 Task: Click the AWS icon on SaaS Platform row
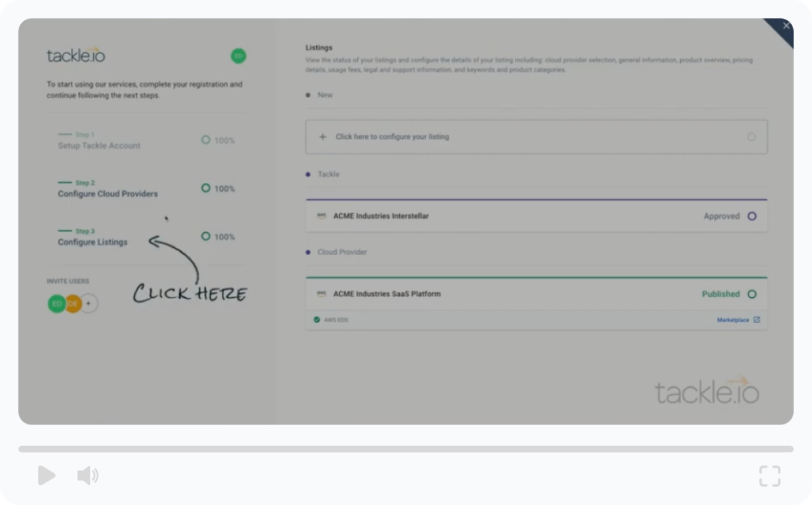(321, 294)
